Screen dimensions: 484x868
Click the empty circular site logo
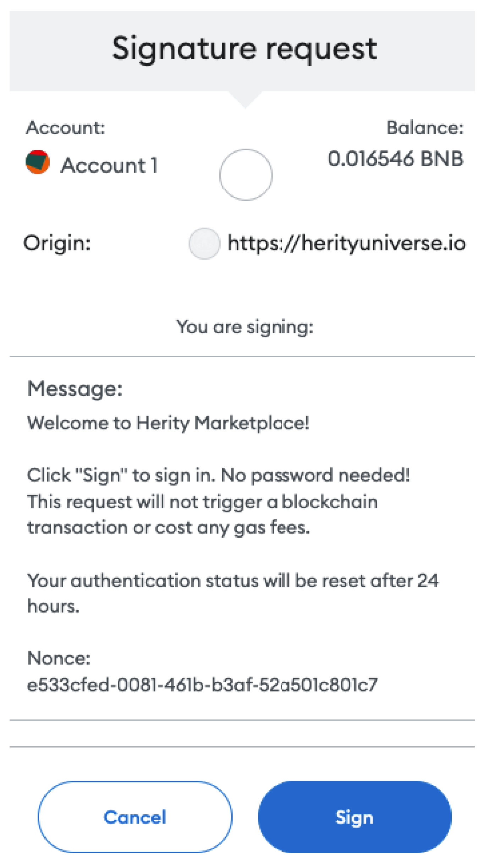tap(246, 175)
